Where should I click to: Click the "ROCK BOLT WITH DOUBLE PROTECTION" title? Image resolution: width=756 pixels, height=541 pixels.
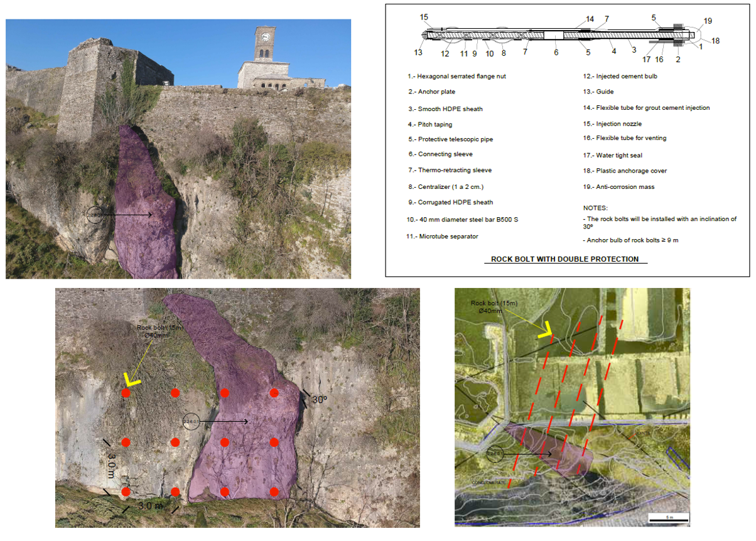pyautogui.click(x=564, y=259)
